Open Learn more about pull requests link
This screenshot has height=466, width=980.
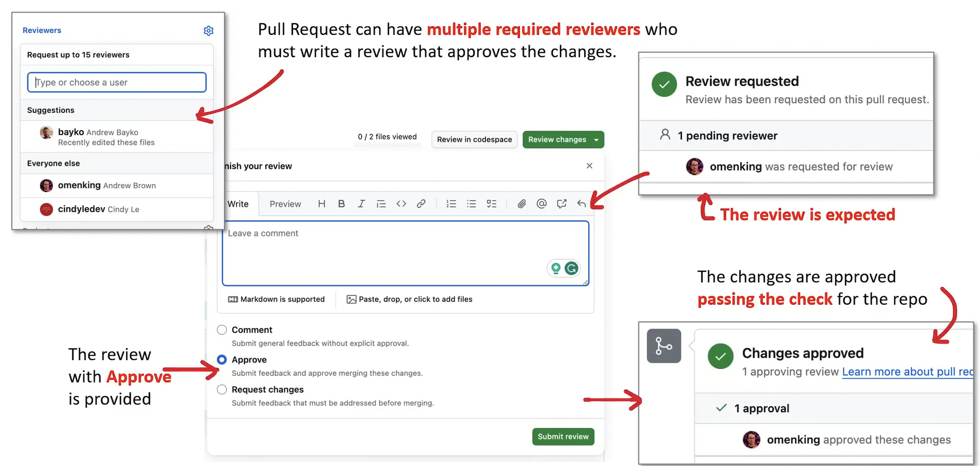point(907,372)
